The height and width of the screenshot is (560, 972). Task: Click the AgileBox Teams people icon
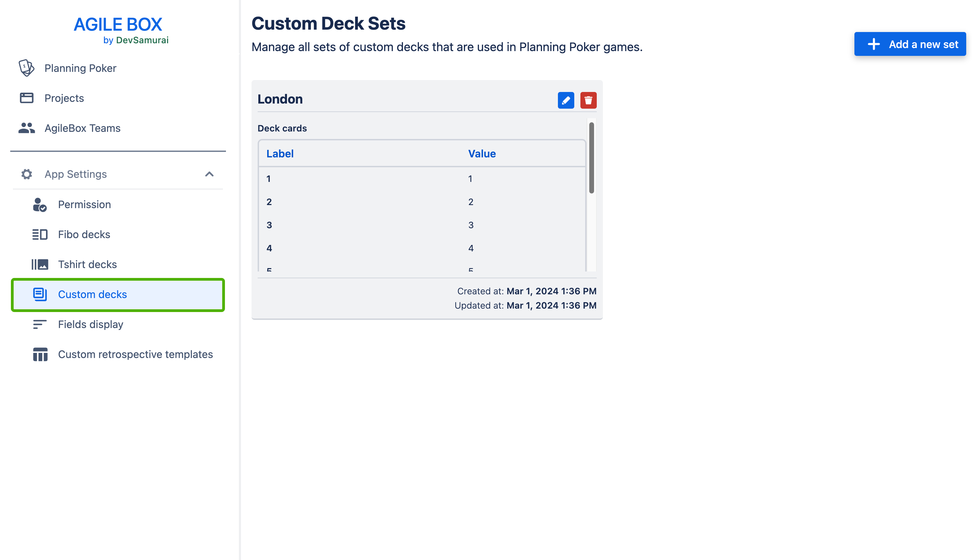[27, 128]
